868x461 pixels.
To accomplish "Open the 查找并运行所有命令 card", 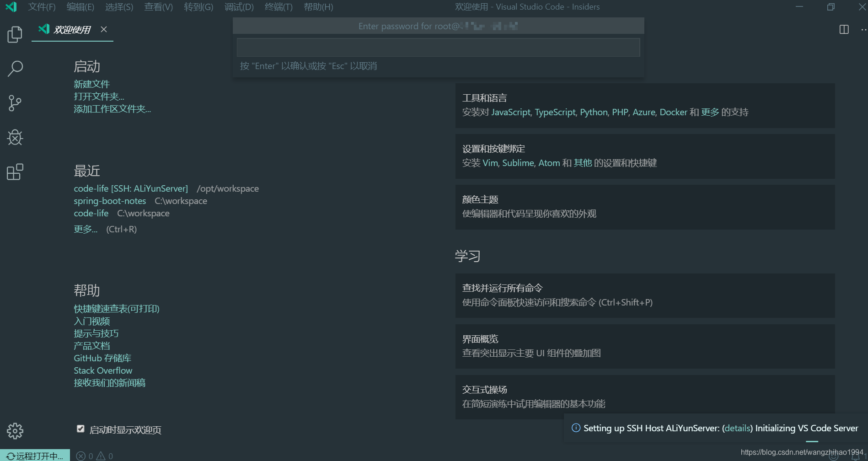I will [645, 295].
